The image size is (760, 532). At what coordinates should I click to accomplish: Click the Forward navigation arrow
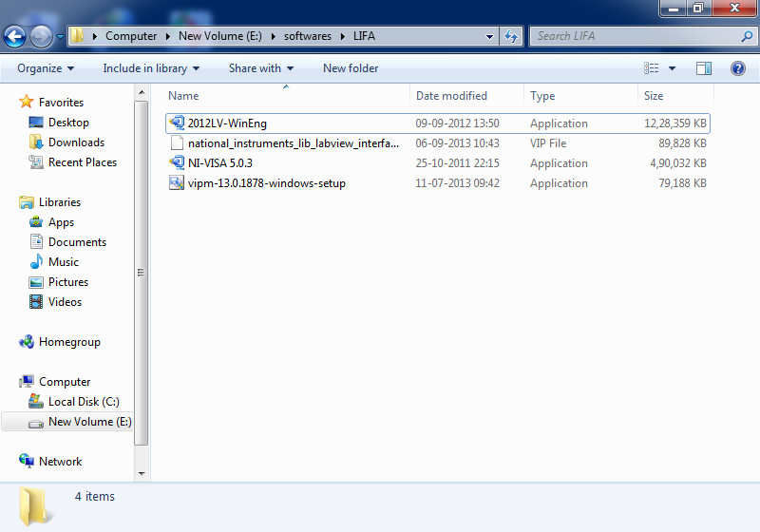pyautogui.click(x=41, y=36)
